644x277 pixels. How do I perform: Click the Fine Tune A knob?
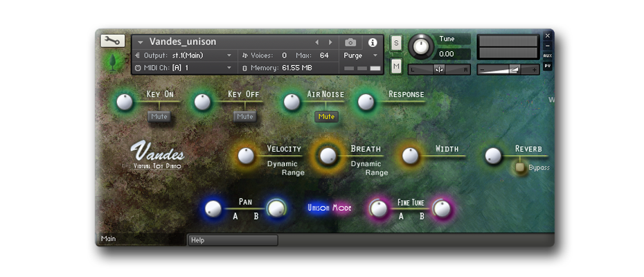pos(378,208)
